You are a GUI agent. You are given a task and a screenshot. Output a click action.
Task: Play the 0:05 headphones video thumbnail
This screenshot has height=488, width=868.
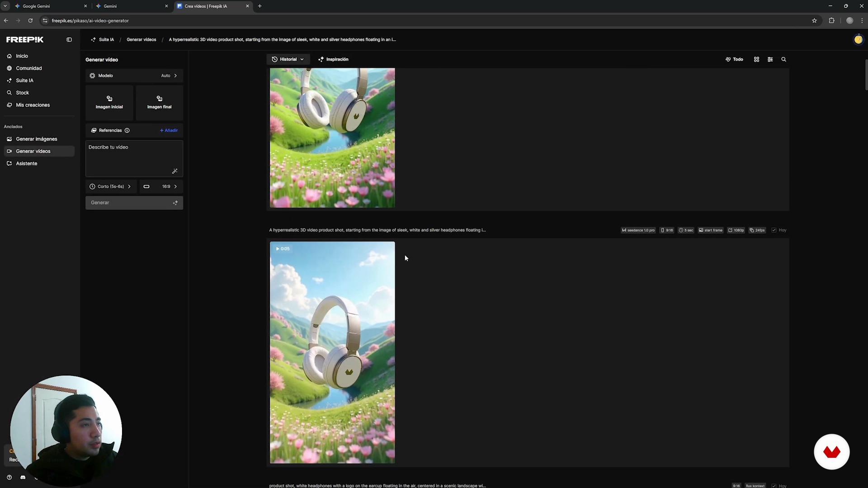pos(332,352)
